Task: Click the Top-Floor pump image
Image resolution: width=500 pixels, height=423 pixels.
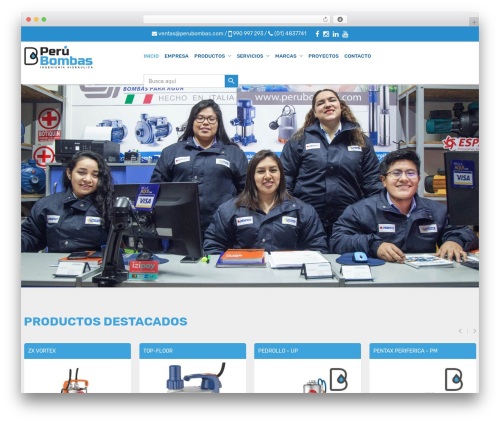Action: point(195,378)
